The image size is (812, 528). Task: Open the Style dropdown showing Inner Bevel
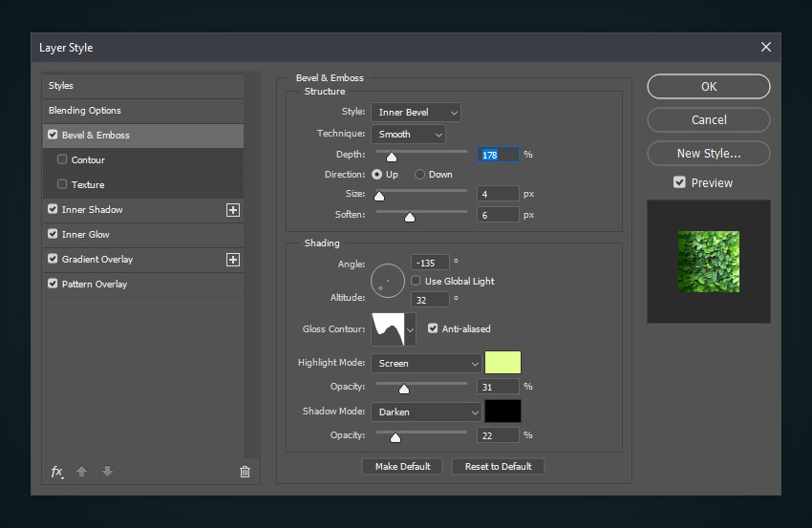coord(416,113)
